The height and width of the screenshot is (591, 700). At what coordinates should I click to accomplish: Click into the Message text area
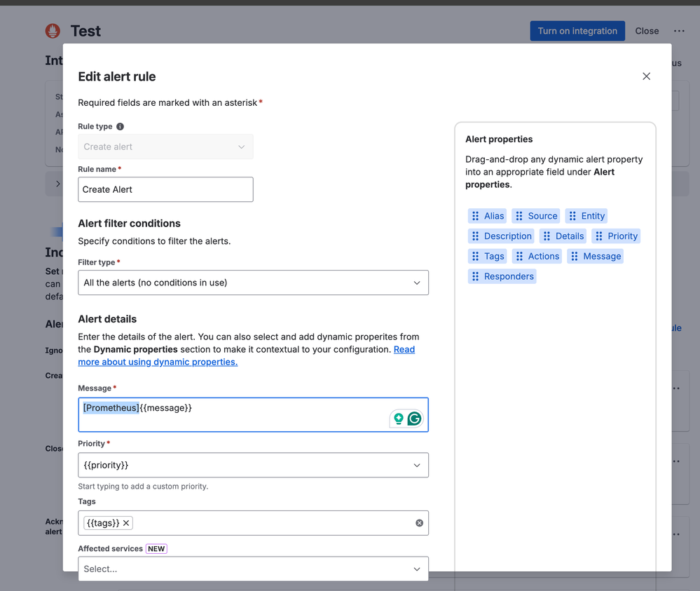[x=253, y=414]
